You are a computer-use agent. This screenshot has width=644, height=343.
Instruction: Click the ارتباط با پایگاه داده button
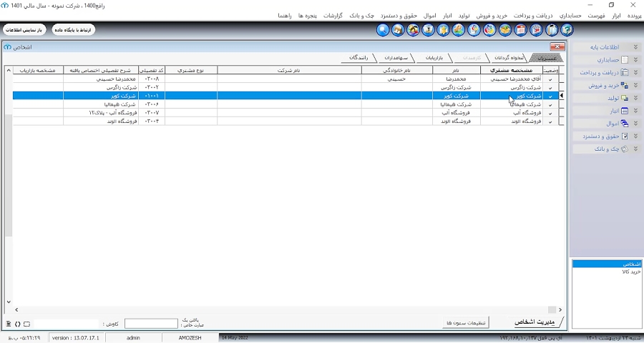point(73,30)
